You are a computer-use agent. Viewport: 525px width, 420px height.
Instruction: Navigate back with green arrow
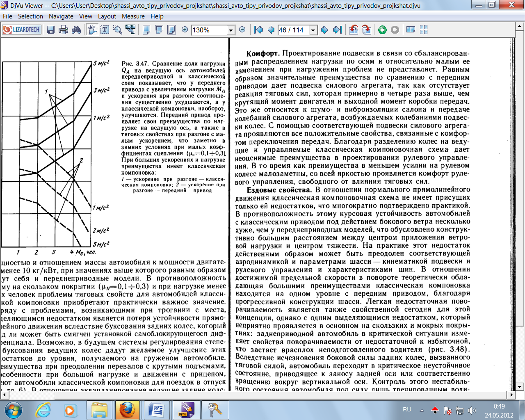pos(383,30)
